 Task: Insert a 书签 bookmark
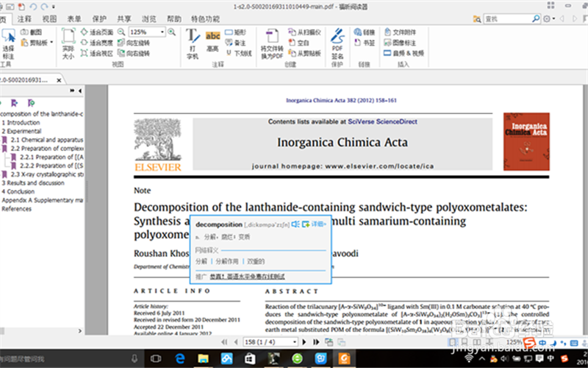coord(365,43)
